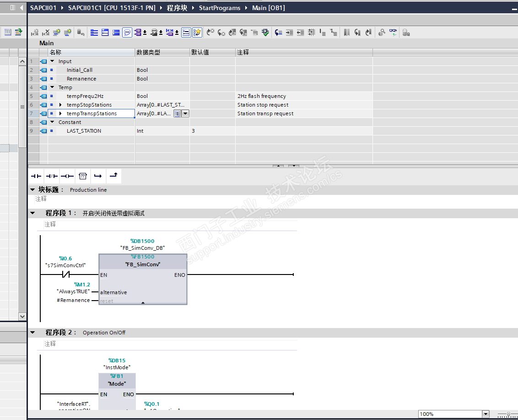
Task: Toggle the network comments speech-bubble button
Action: point(127,32)
